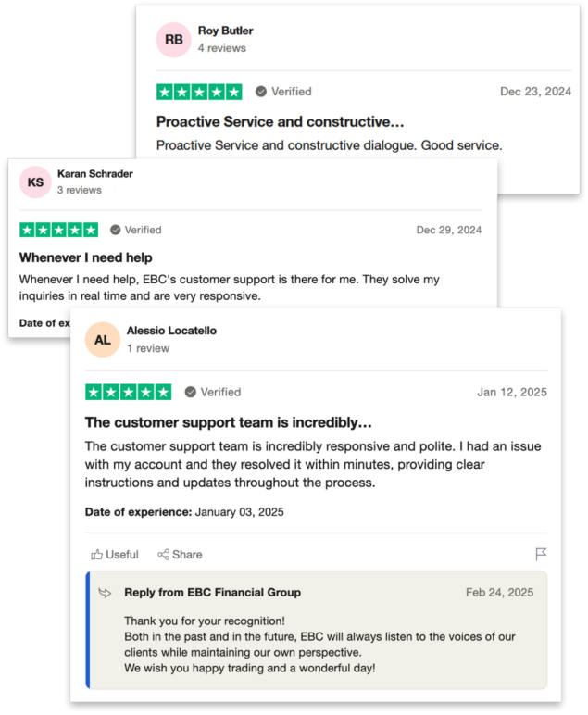Click the AL avatar for Alessio Locatello
Viewport: 588px width, 715px height.
[103, 340]
